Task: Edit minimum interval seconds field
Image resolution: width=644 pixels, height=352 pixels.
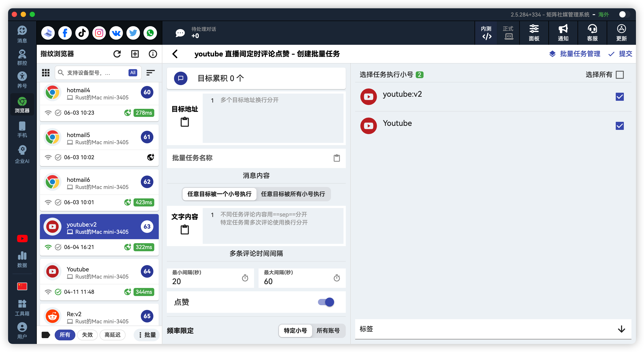Action: (211, 278)
